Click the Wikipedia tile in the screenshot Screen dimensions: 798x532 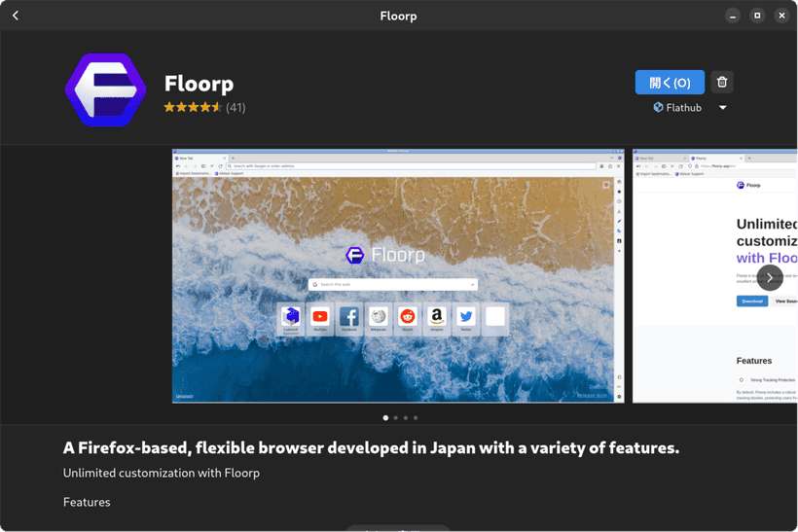tap(379, 317)
